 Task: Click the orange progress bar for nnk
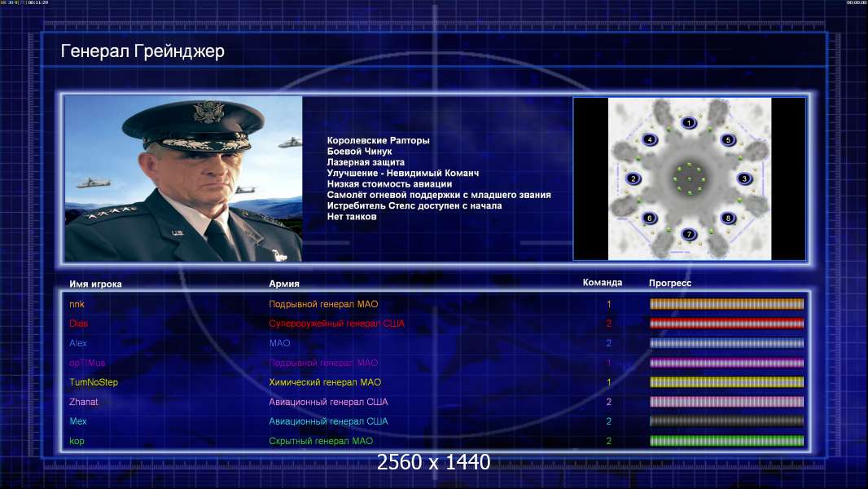click(726, 304)
